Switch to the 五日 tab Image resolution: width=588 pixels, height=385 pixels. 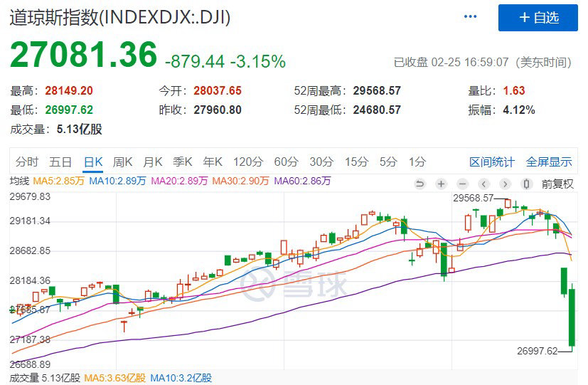(x=60, y=162)
